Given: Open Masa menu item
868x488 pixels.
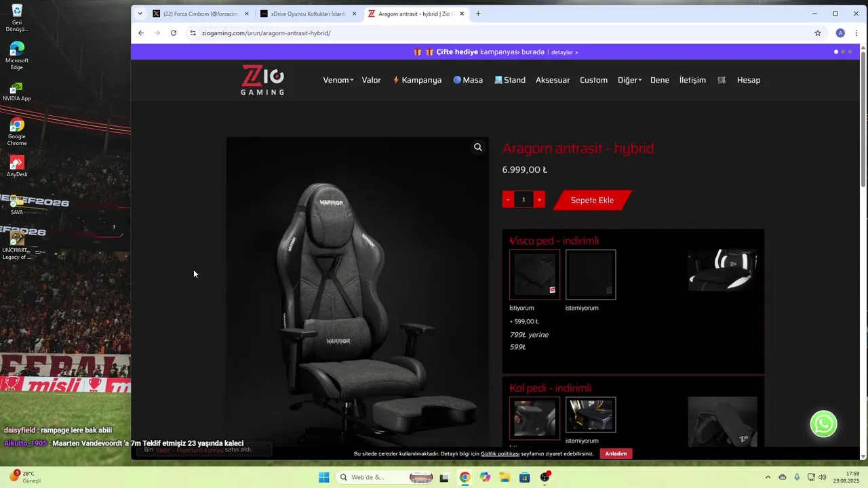Looking at the screenshot, I should (468, 80).
